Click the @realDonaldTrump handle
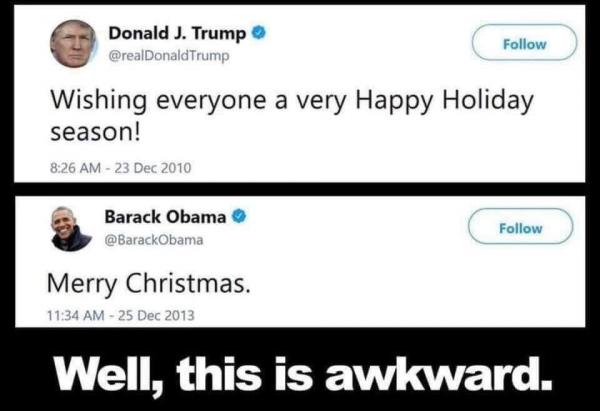 pyautogui.click(x=169, y=56)
